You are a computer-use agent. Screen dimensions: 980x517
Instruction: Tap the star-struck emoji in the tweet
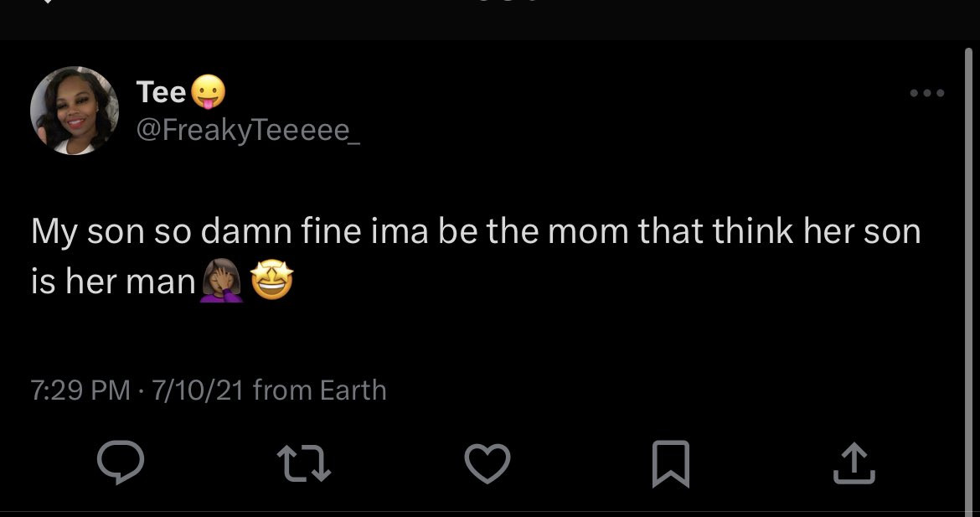click(272, 282)
